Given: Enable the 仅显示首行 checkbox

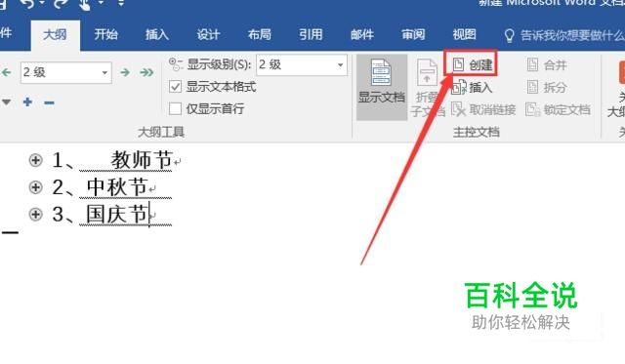Looking at the screenshot, I should (175, 108).
